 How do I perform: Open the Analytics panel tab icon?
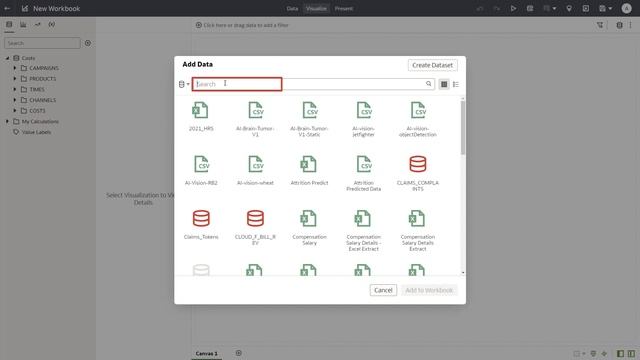pos(38,24)
